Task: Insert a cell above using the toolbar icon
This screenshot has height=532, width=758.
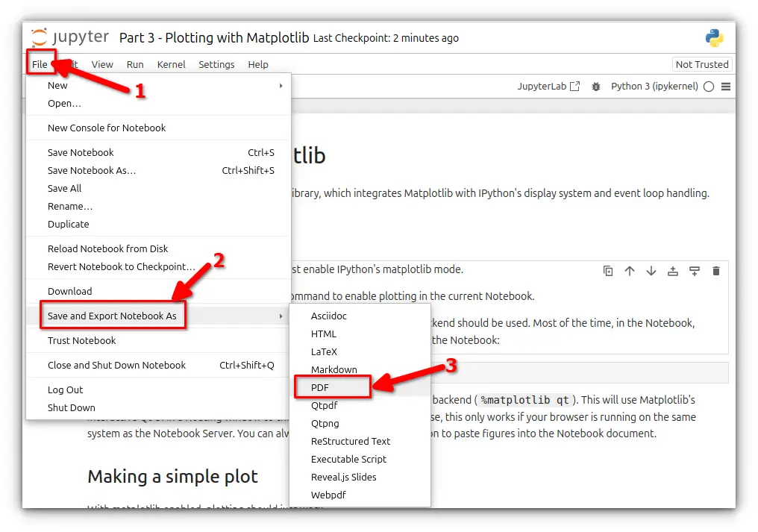Action: 672,271
